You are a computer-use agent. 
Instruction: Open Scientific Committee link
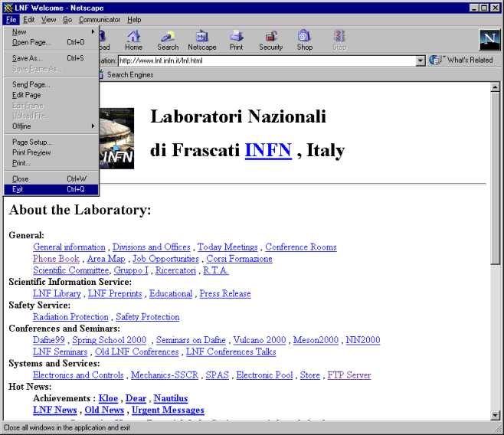click(71, 270)
